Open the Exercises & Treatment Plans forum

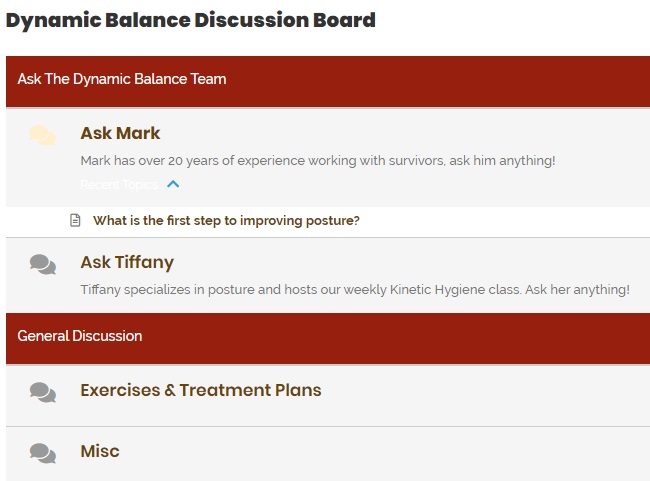[201, 390]
